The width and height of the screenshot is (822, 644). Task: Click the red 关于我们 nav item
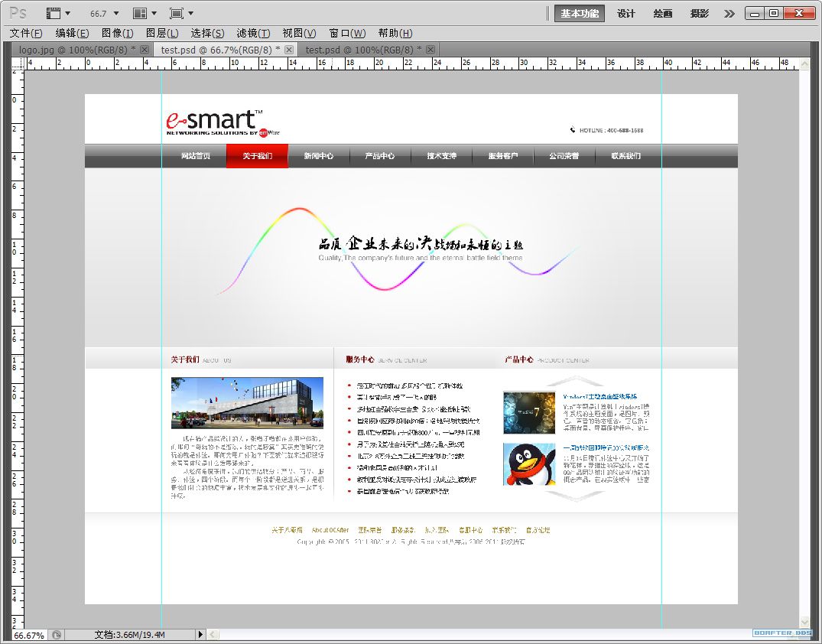tap(258, 156)
